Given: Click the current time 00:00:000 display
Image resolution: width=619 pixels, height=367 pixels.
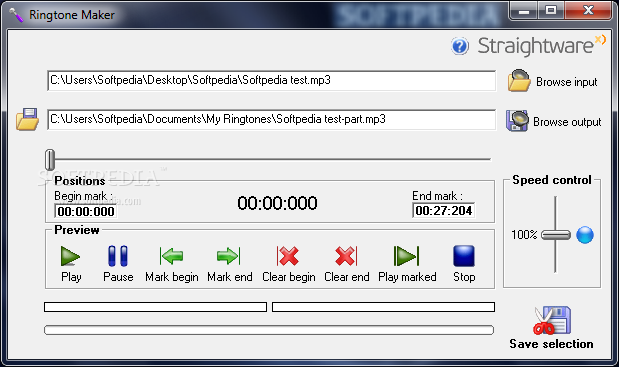Looking at the screenshot, I should point(277,203).
